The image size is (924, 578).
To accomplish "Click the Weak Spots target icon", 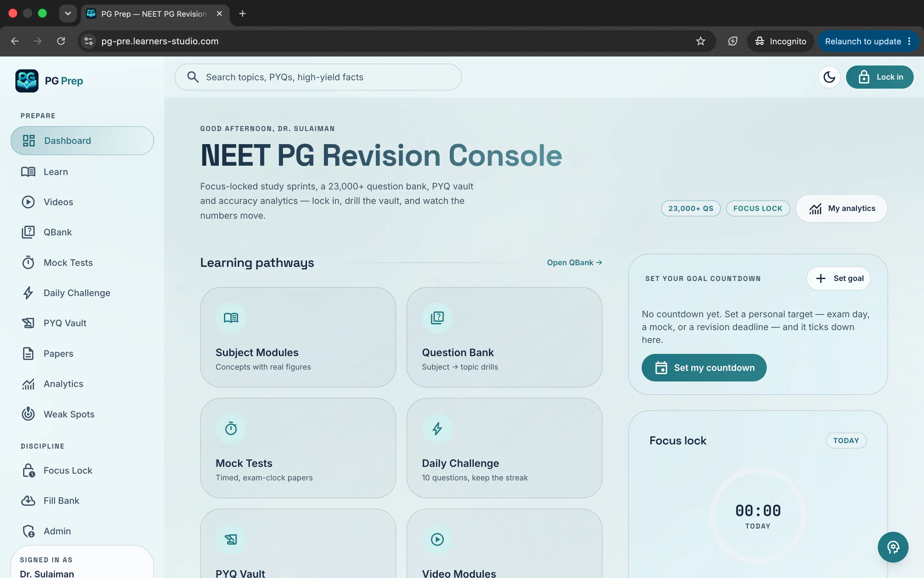I will point(28,414).
